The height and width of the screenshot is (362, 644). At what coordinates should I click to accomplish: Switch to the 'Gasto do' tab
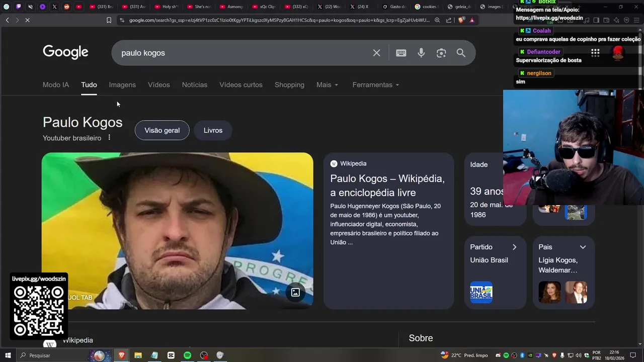point(394,7)
